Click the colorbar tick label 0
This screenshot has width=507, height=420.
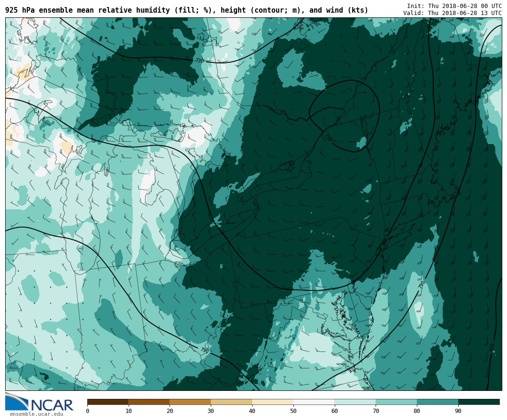(x=88, y=411)
